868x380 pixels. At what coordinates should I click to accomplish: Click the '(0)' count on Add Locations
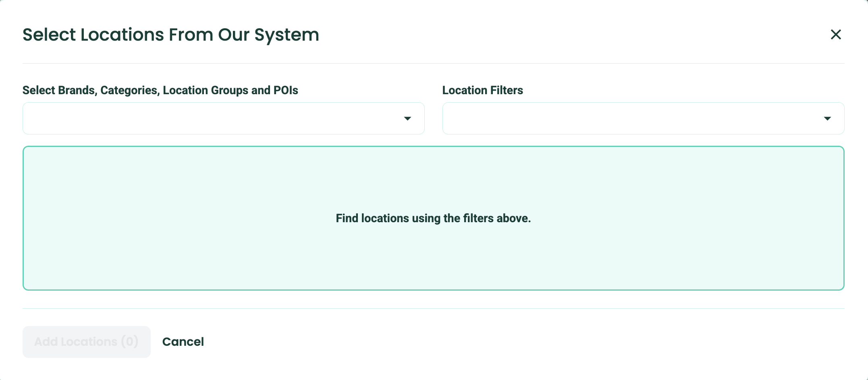coord(130,342)
